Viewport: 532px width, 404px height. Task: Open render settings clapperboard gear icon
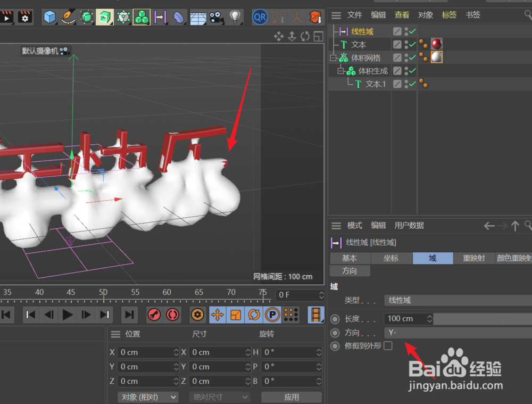(25, 17)
